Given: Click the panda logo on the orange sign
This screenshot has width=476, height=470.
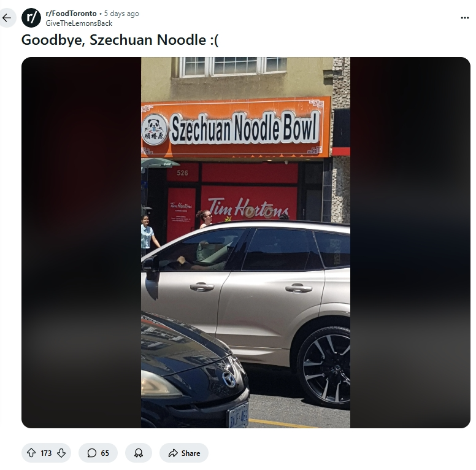Looking at the screenshot, I should [155, 129].
